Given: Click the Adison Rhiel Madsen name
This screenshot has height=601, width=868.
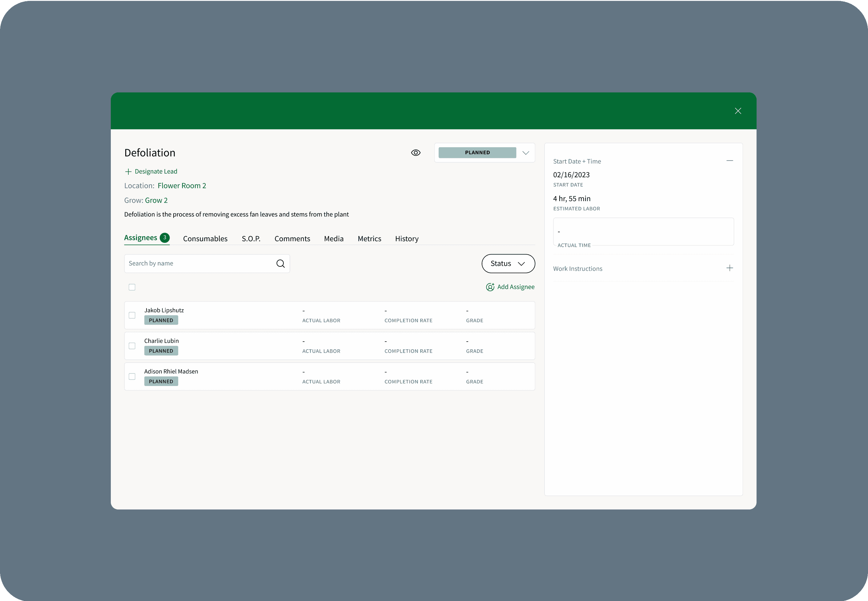Looking at the screenshot, I should point(171,371).
